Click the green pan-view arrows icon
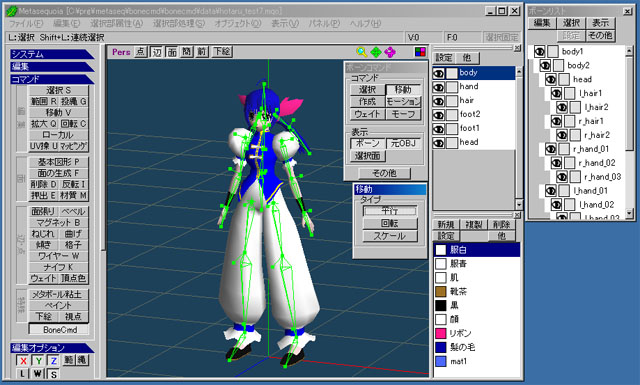Screen dimensions: 640x385 click(x=376, y=52)
